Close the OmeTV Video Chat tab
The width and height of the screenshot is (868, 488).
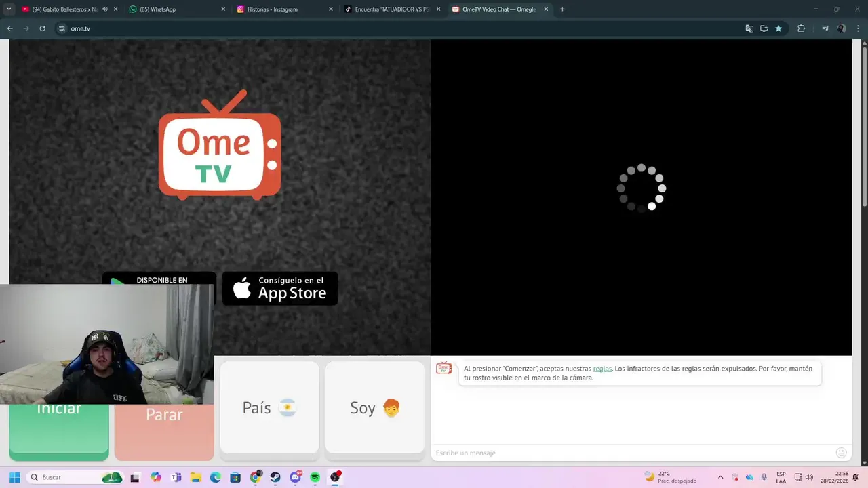[546, 9]
